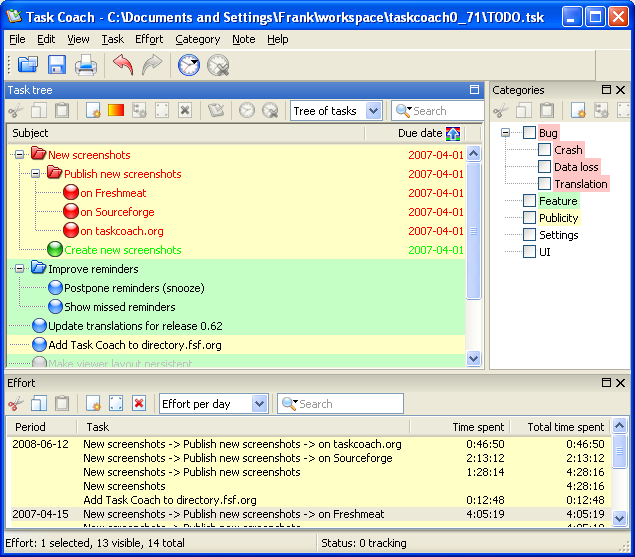Click the Cut scissors icon in Categories panel

(x=501, y=111)
